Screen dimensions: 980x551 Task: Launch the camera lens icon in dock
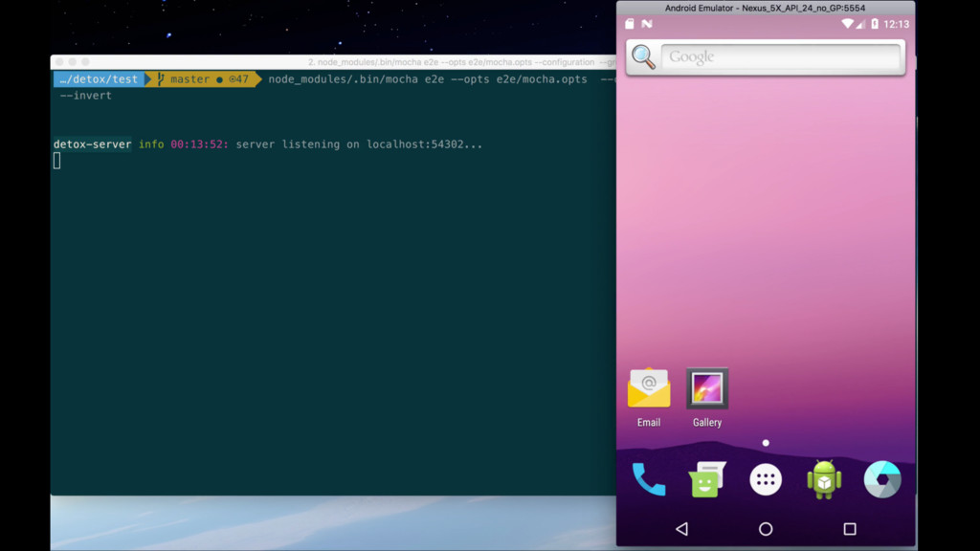pos(881,479)
